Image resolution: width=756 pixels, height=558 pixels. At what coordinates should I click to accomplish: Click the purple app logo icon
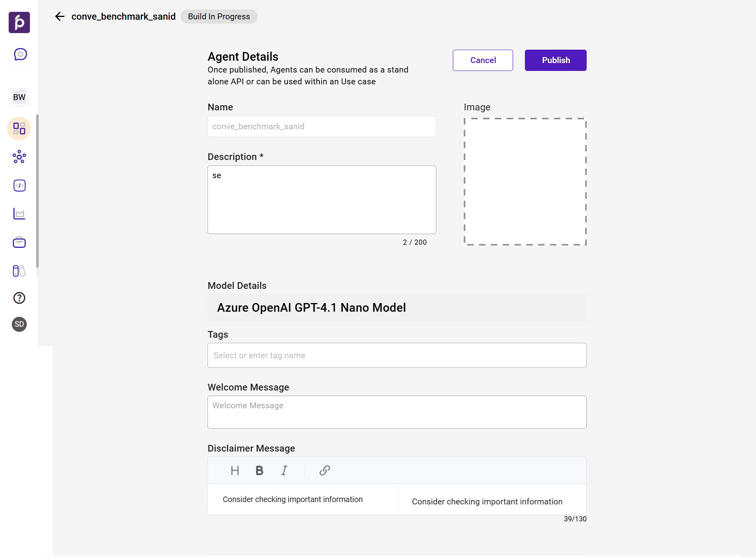click(19, 22)
